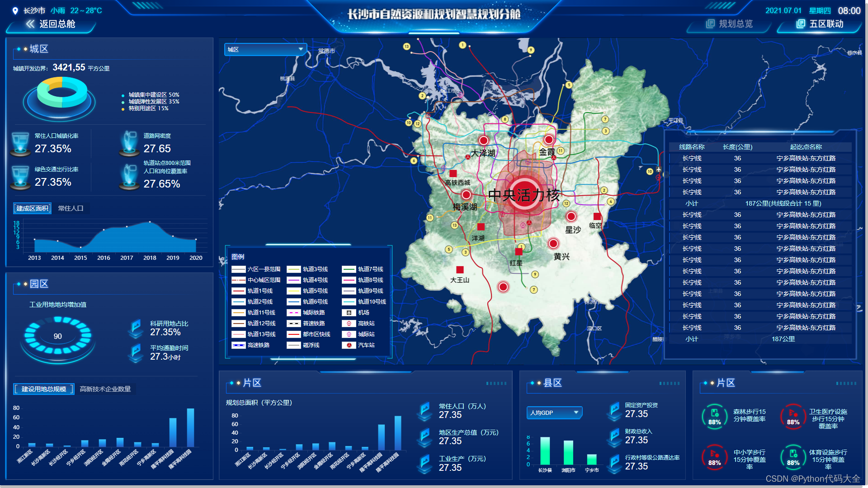Click the 五区联动 panel icon
The height and width of the screenshot is (488, 868).
801,24
